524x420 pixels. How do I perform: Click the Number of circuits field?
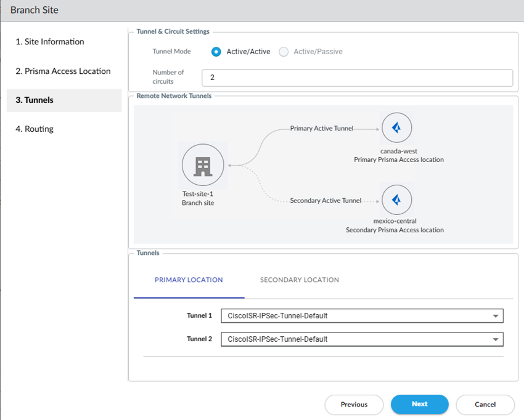pos(357,78)
